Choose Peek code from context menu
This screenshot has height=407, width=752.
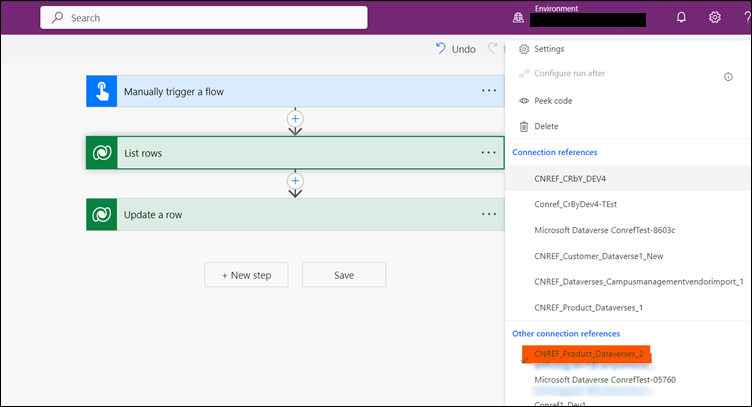coord(553,101)
